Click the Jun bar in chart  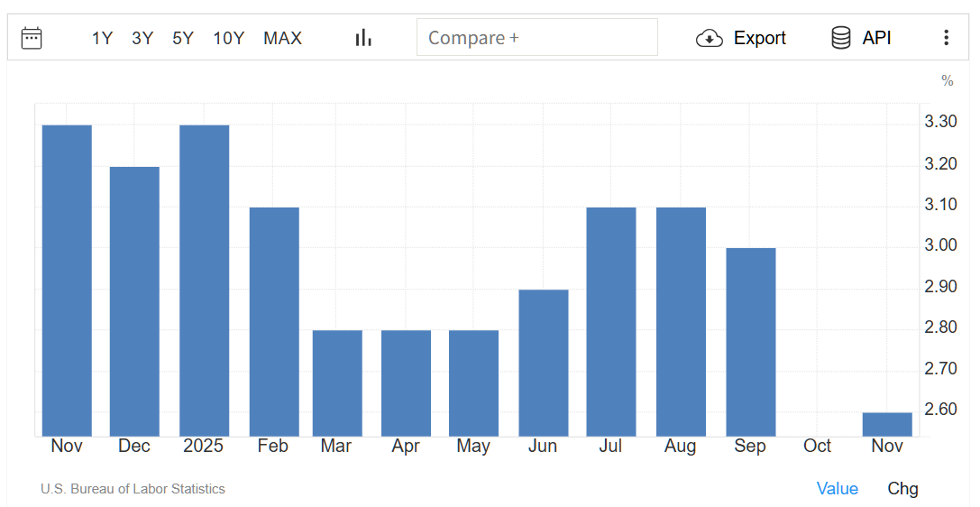tap(544, 363)
